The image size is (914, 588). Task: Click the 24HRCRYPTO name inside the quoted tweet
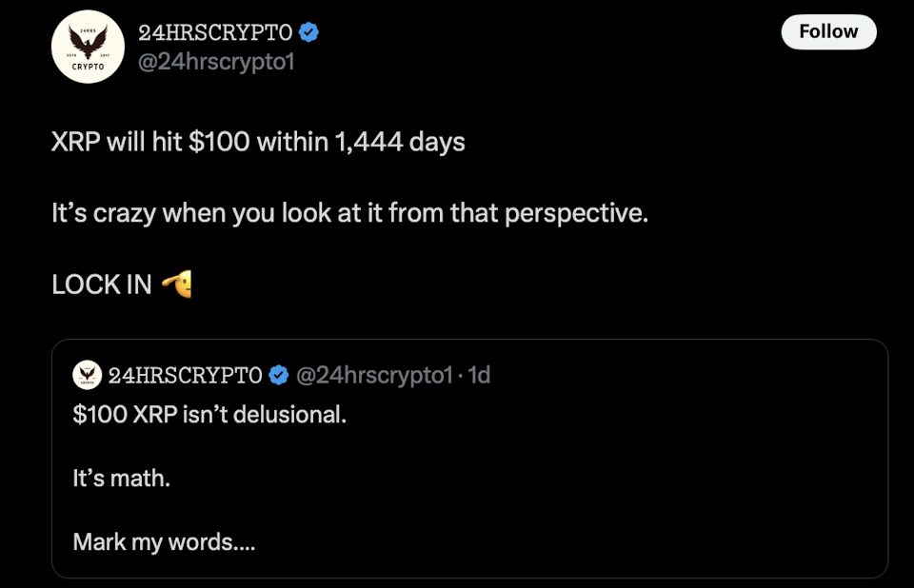click(186, 375)
